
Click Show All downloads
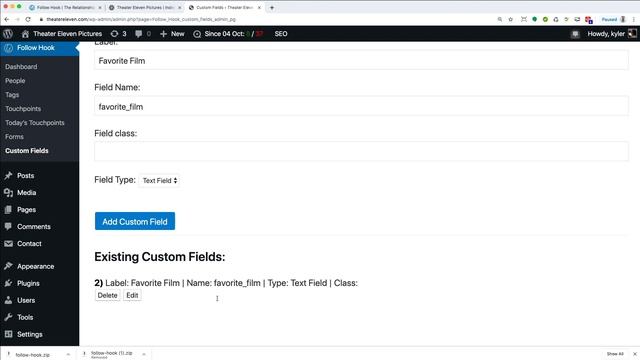(615, 354)
